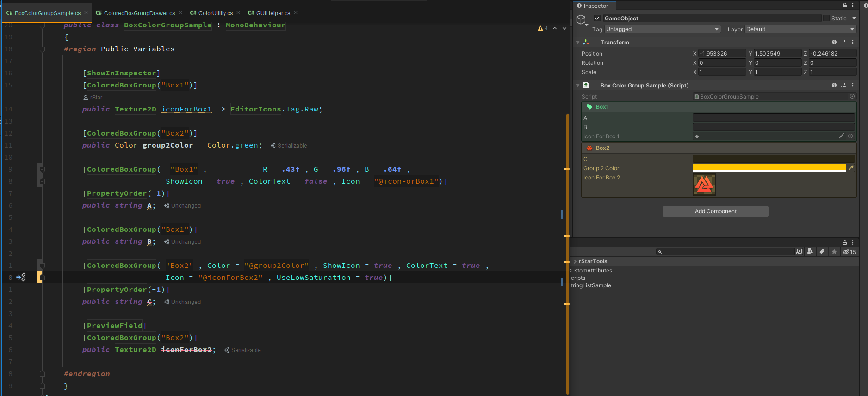Viewport: 868px width, 396px height.
Task: Switch to the GUIHelper.cs editor tab
Action: (273, 13)
